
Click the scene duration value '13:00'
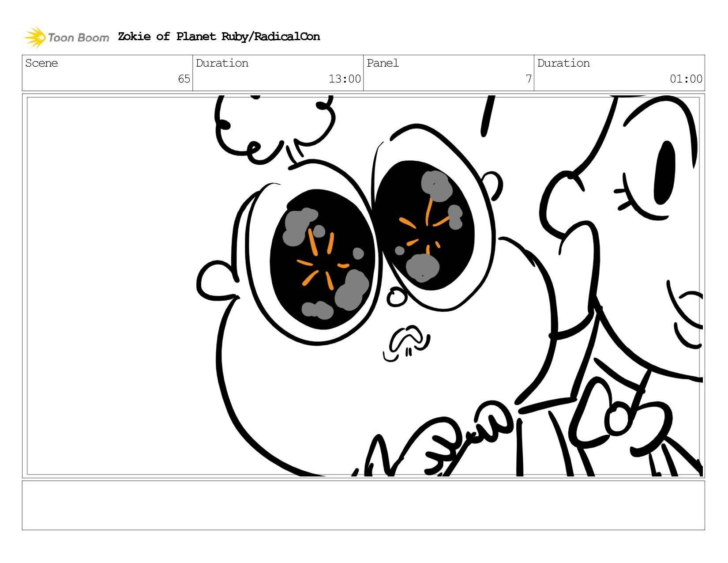(345, 79)
